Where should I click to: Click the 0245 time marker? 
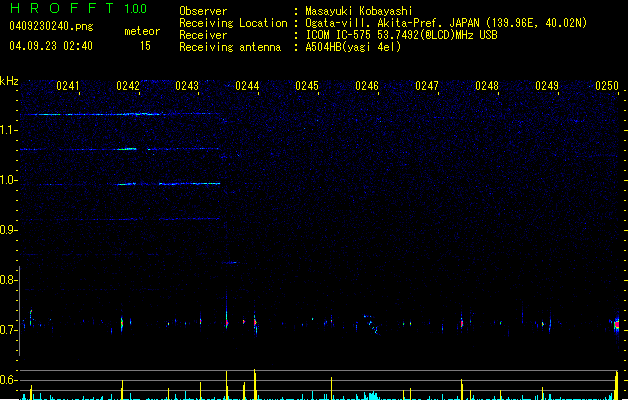coord(307,86)
